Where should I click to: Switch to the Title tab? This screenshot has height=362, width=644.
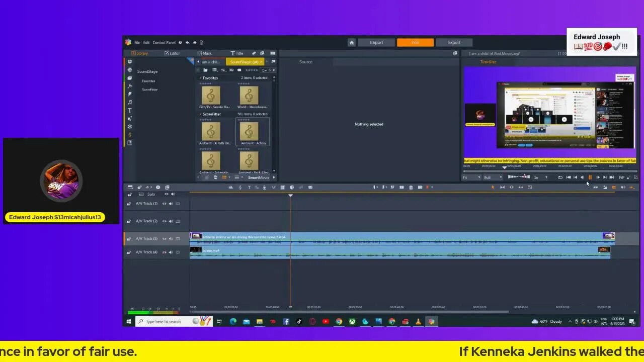point(237,53)
